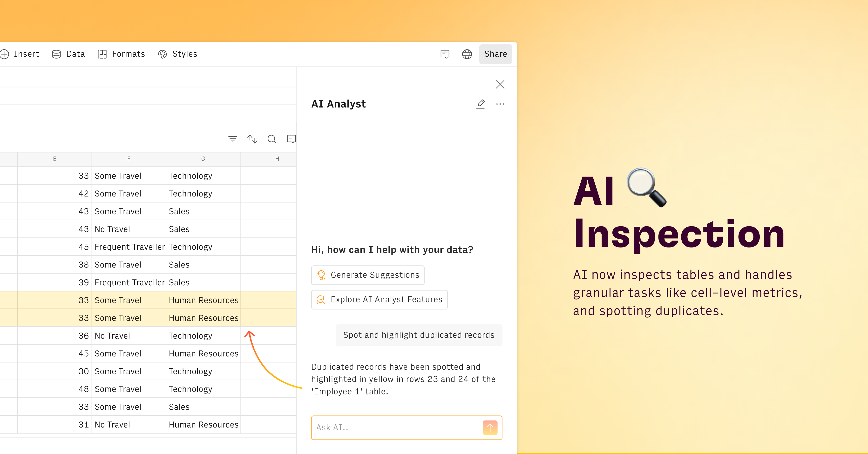Select column E header

point(54,159)
